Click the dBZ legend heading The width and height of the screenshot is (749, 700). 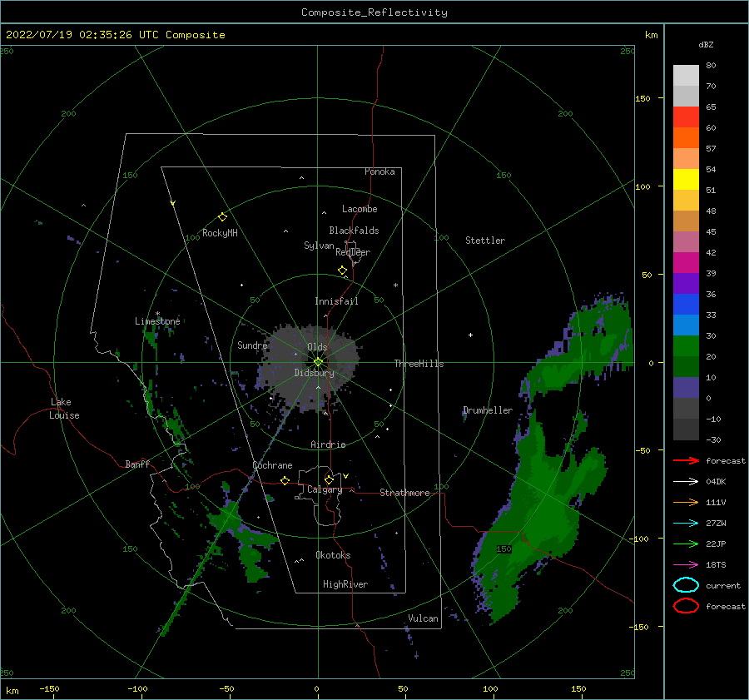(706, 44)
